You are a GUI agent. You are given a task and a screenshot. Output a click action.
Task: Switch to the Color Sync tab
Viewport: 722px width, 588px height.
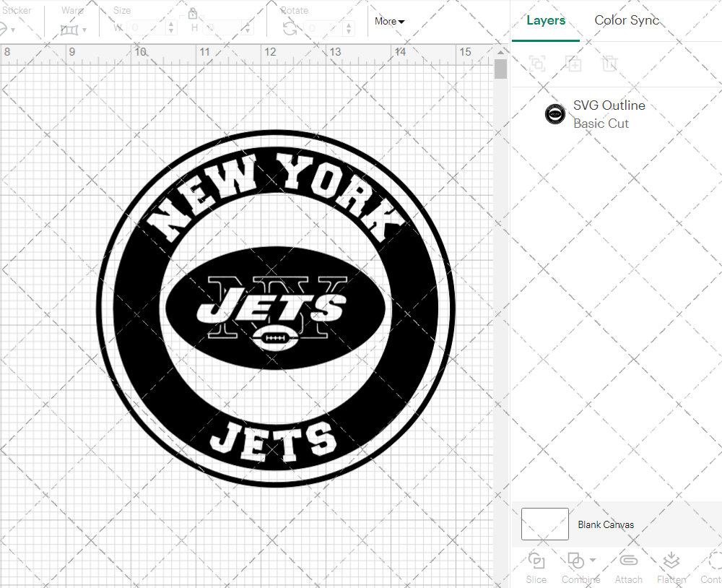pyautogui.click(x=627, y=20)
